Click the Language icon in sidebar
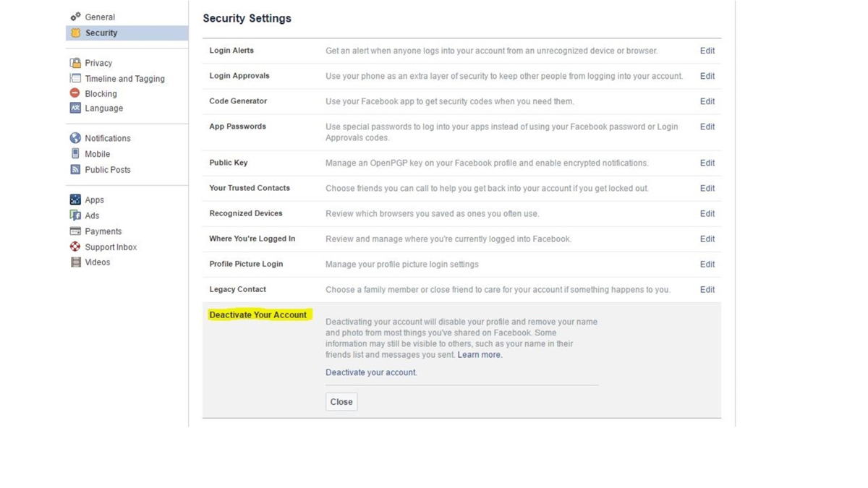The width and height of the screenshot is (868, 488). point(75,108)
